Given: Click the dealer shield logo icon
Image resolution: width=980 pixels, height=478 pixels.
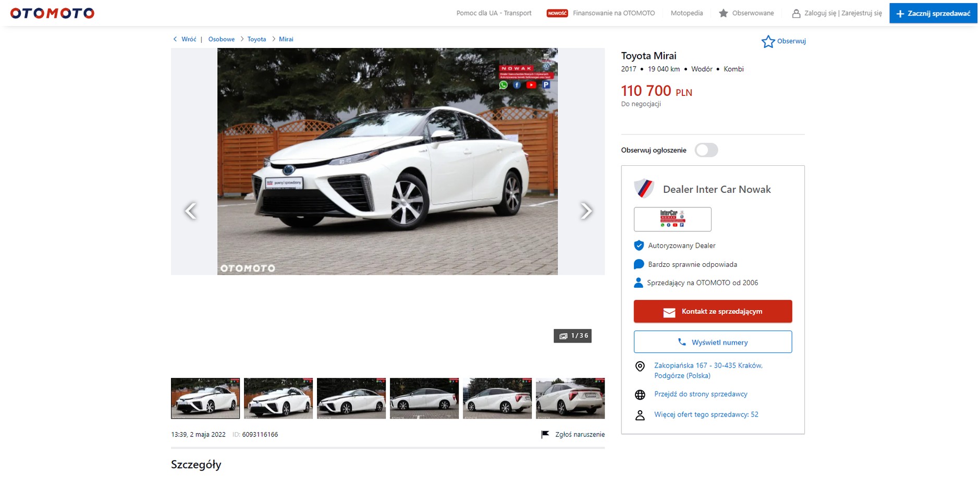Looking at the screenshot, I should coord(644,189).
